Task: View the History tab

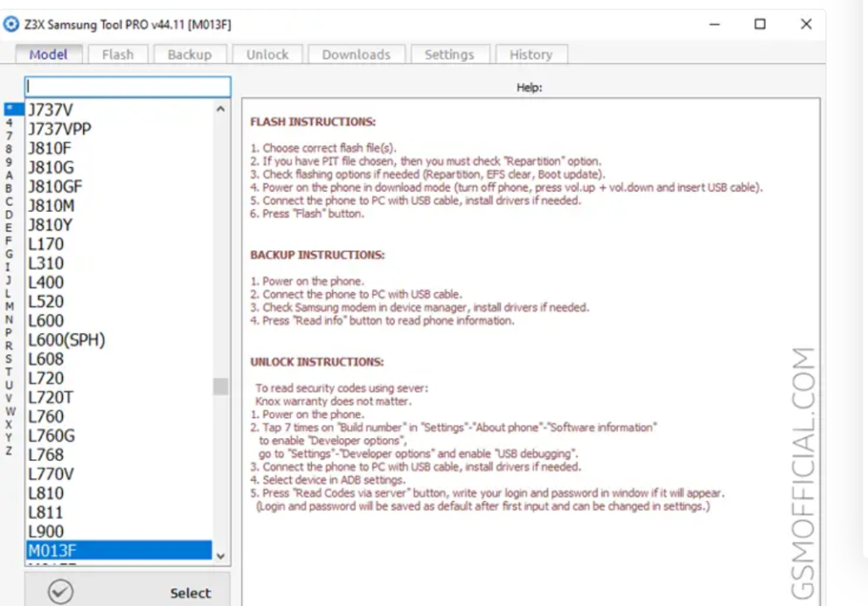Action: point(531,54)
